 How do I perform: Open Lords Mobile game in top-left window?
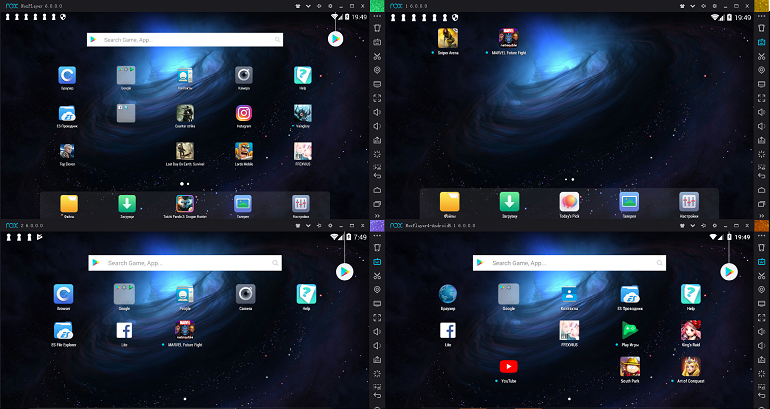244,151
